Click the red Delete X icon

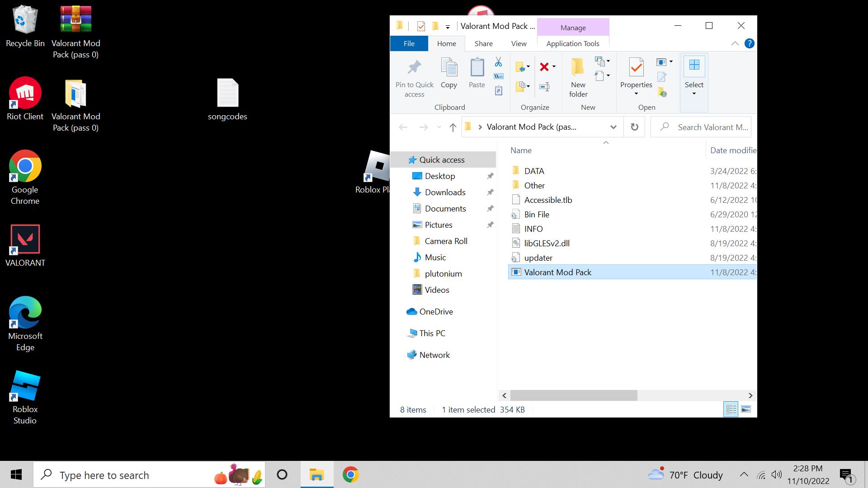click(544, 67)
